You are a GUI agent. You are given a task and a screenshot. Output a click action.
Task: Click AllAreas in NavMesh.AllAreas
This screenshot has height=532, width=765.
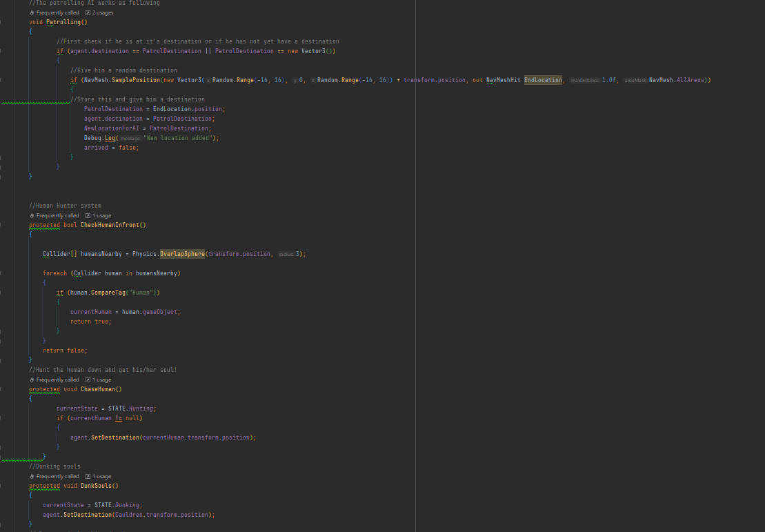(x=691, y=80)
